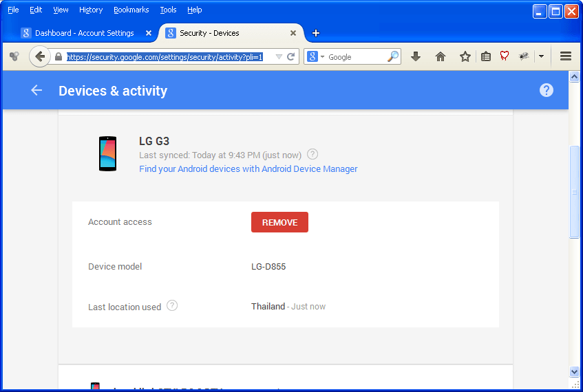The image size is (583, 392).
Task: Click the Device model label
Action: coord(115,266)
